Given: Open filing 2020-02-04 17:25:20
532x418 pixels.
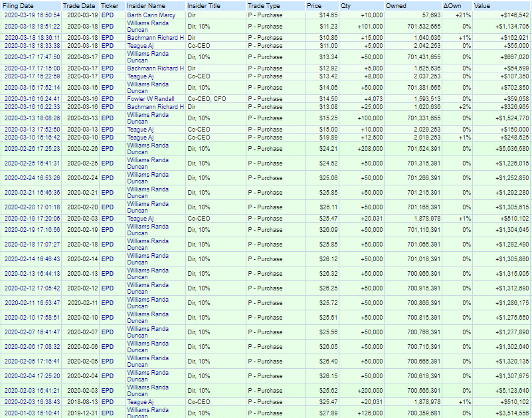Looking at the screenshot, I should tap(33, 376).
